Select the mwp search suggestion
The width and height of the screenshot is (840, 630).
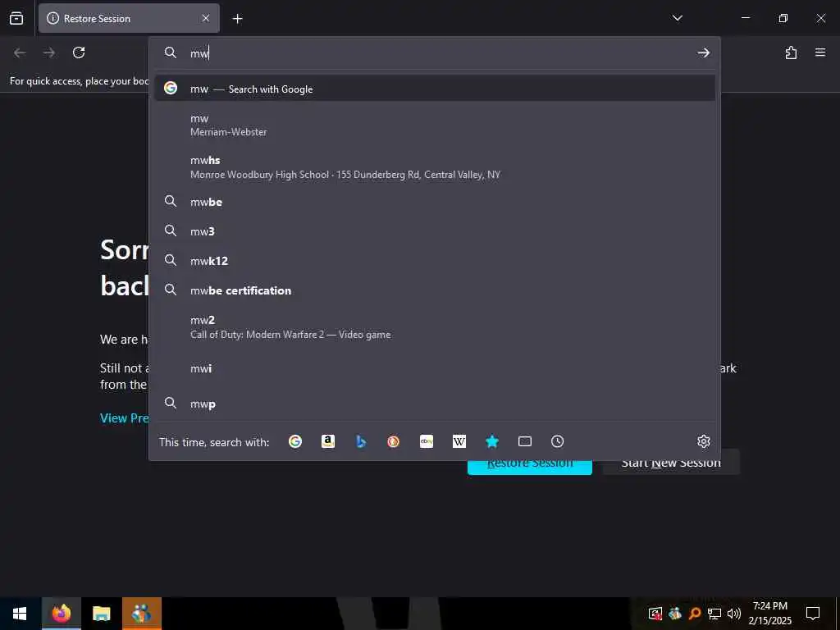[x=435, y=404]
